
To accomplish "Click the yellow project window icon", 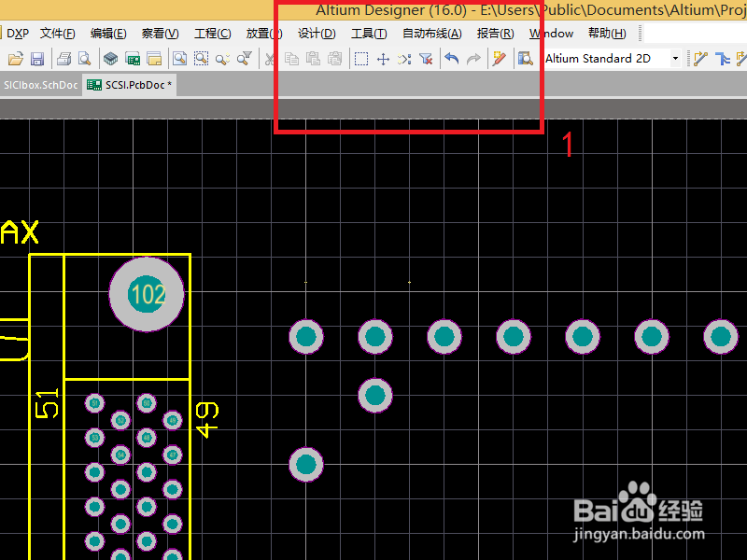I will [154, 59].
